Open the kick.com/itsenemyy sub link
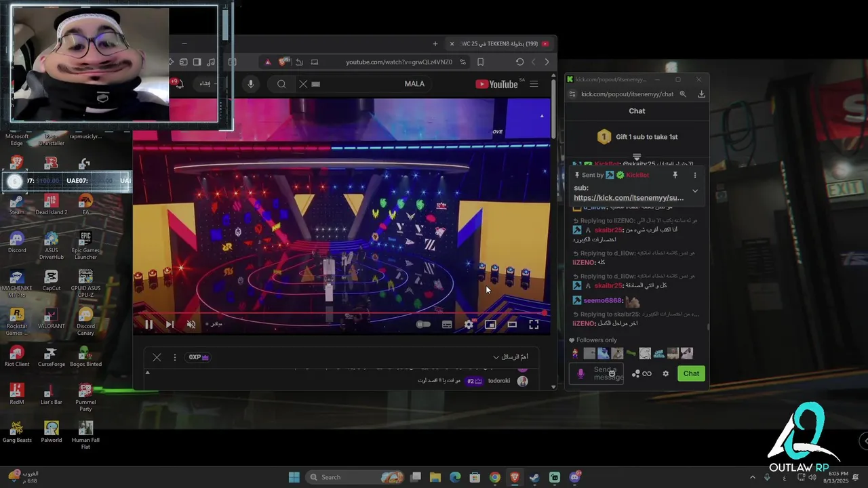 629,198
